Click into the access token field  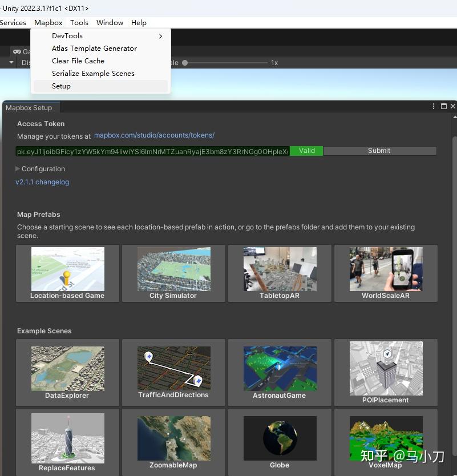pos(152,151)
